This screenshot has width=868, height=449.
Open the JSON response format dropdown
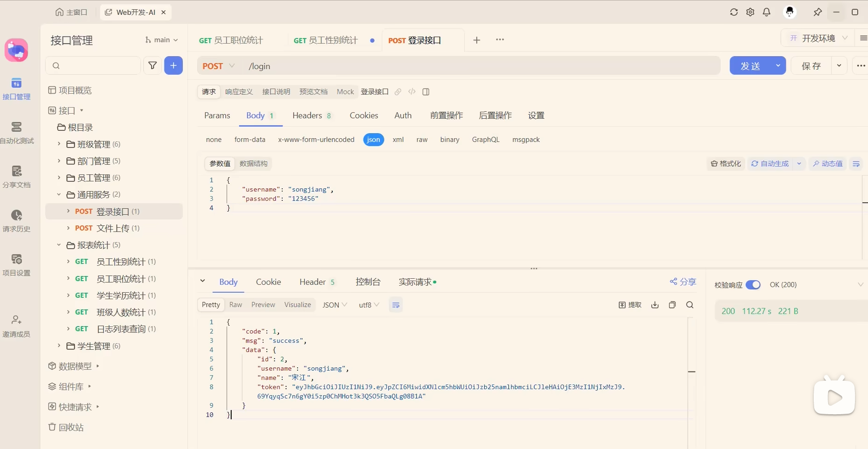(335, 305)
